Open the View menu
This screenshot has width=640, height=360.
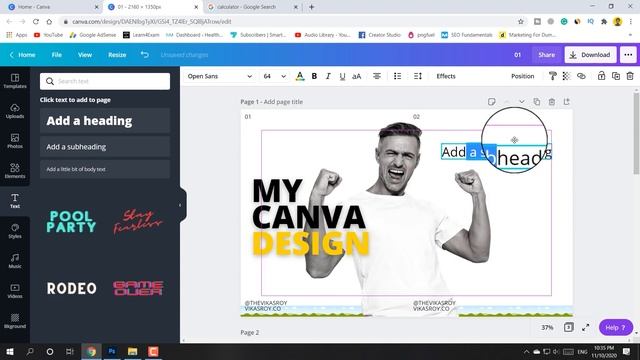click(85, 55)
